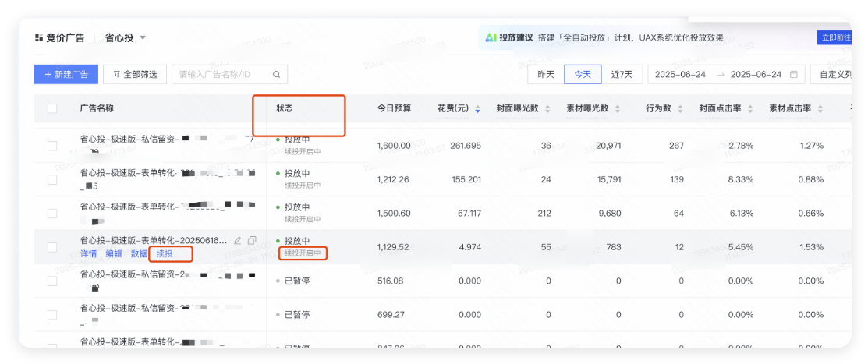Click the 15,791 素材曝光数 value
Viewport: 868px width, 364px height.
[x=608, y=180]
